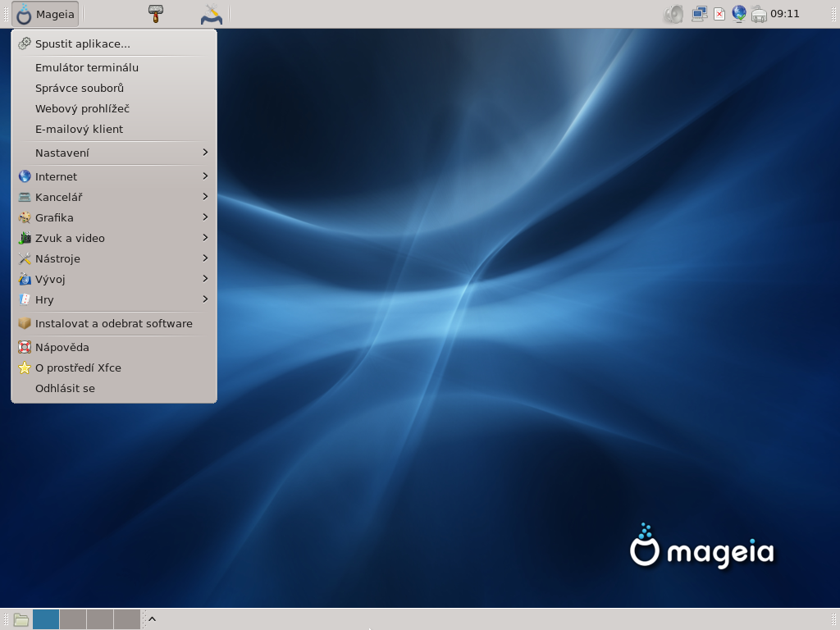Expand the 'Internet' submenu
This screenshot has width=840, height=630.
point(113,176)
